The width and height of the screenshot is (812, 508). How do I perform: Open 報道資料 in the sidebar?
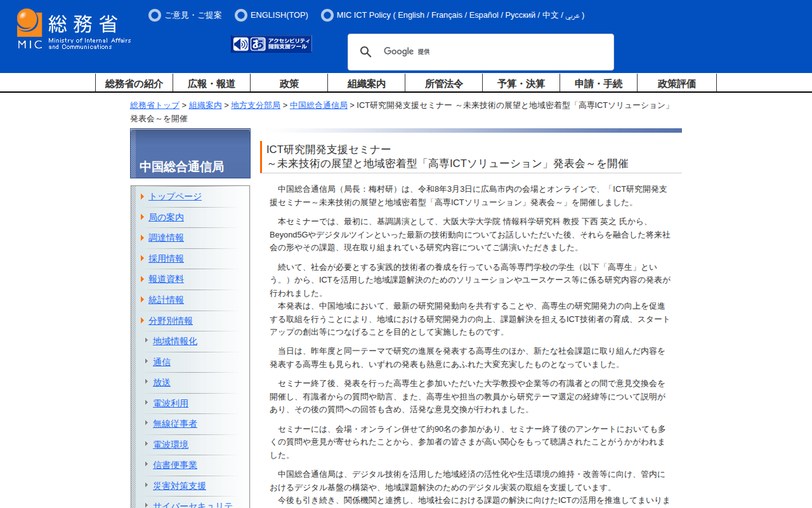pyautogui.click(x=166, y=279)
